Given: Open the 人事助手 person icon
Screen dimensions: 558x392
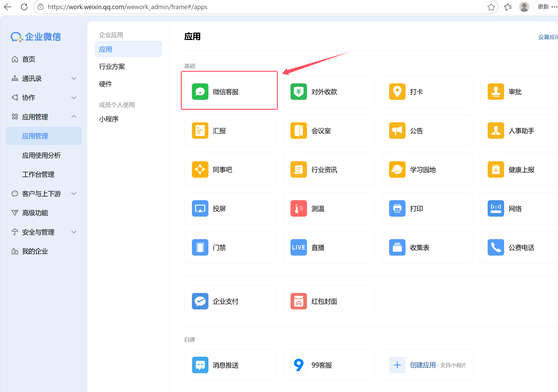Looking at the screenshot, I should tap(496, 131).
